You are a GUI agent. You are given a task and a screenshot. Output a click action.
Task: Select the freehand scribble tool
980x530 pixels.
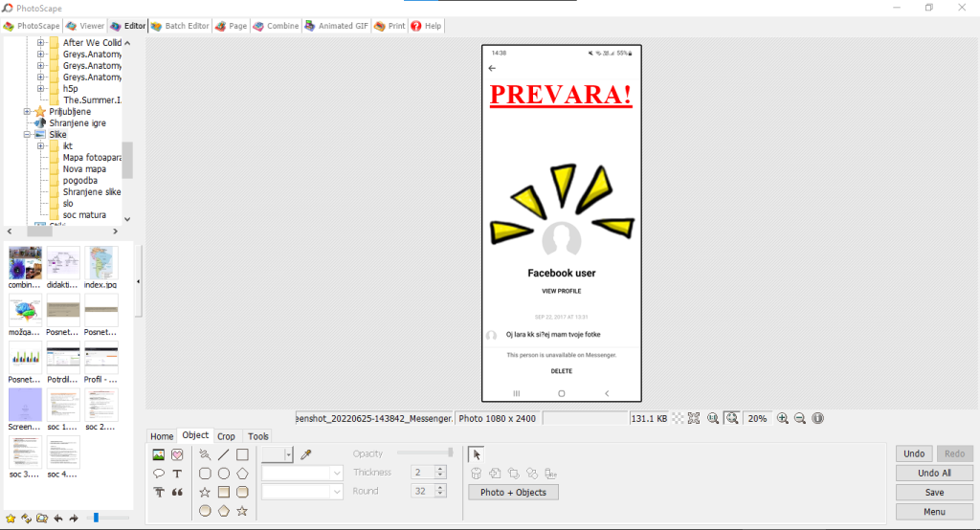click(205, 454)
